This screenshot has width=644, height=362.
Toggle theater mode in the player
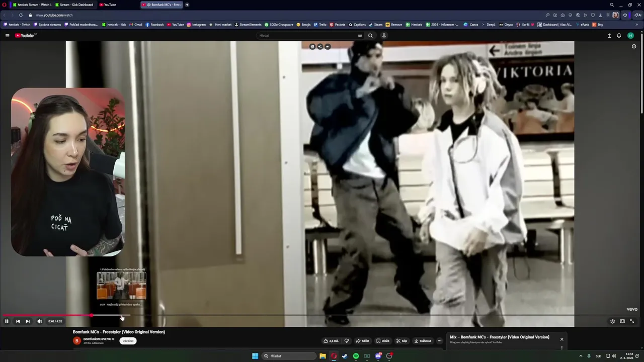click(622, 321)
